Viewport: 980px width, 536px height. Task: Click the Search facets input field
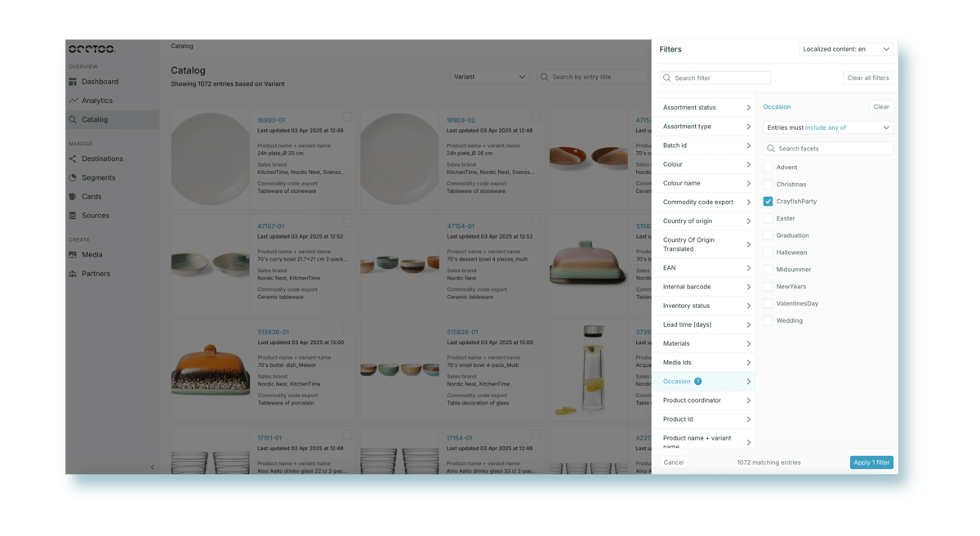pyautogui.click(x=833, y=149)
